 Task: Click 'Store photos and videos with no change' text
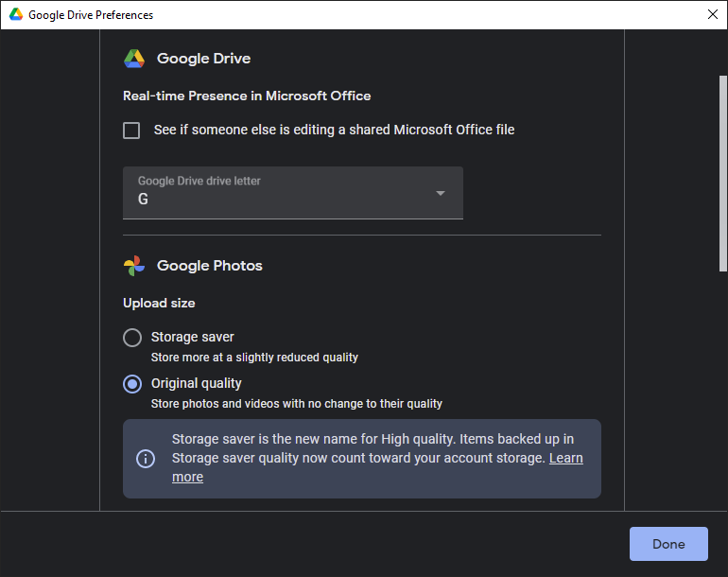tap(297, 404)
